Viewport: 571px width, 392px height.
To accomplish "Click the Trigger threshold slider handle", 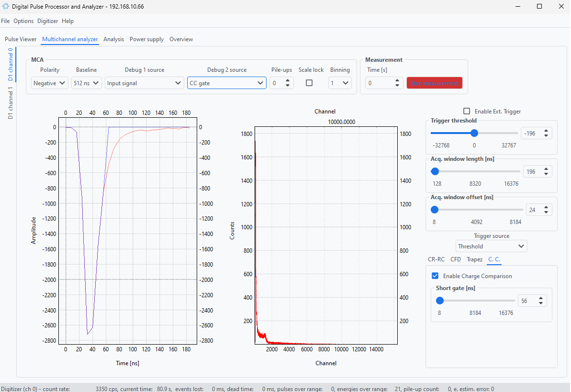I will [474, 133].
